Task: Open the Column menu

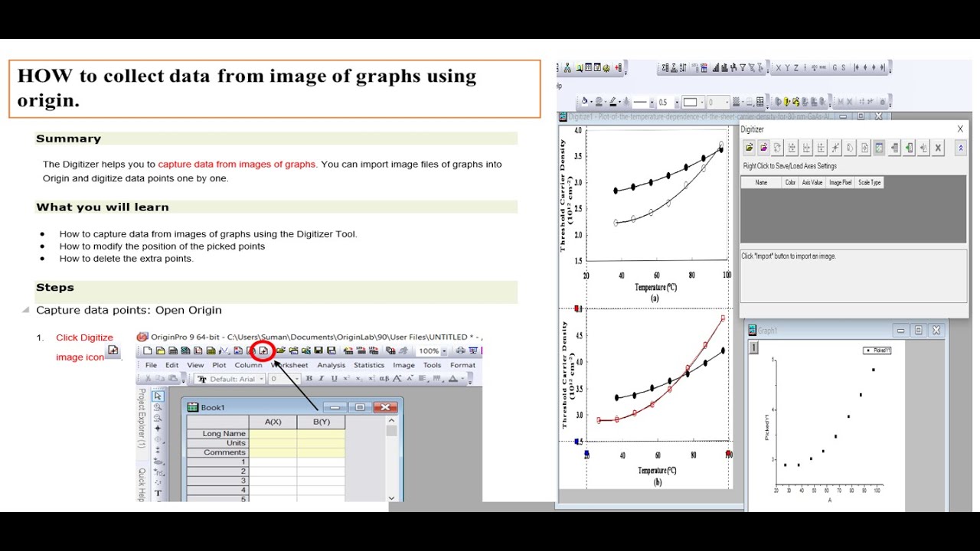Action: pos(248,365)
